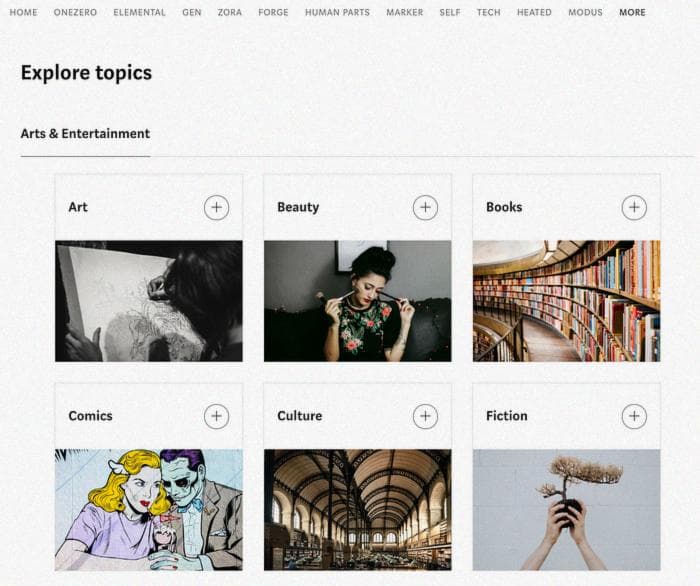Open ZORA in the navigation bar
This screenshot has height=586, width=700.
click(x=230, y=12)
